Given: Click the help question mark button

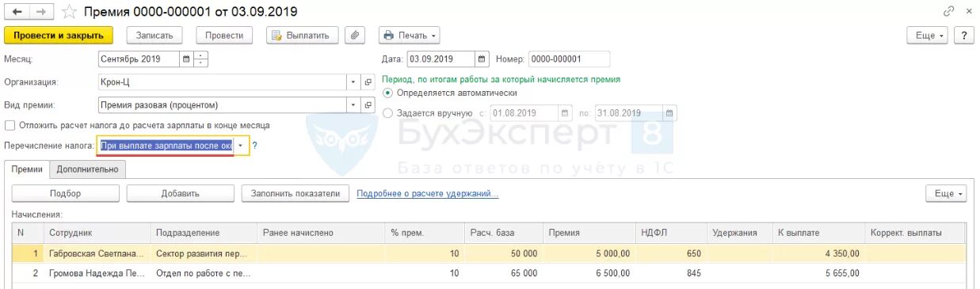Looking at the screenshot, I should click(x=963, y=36).
